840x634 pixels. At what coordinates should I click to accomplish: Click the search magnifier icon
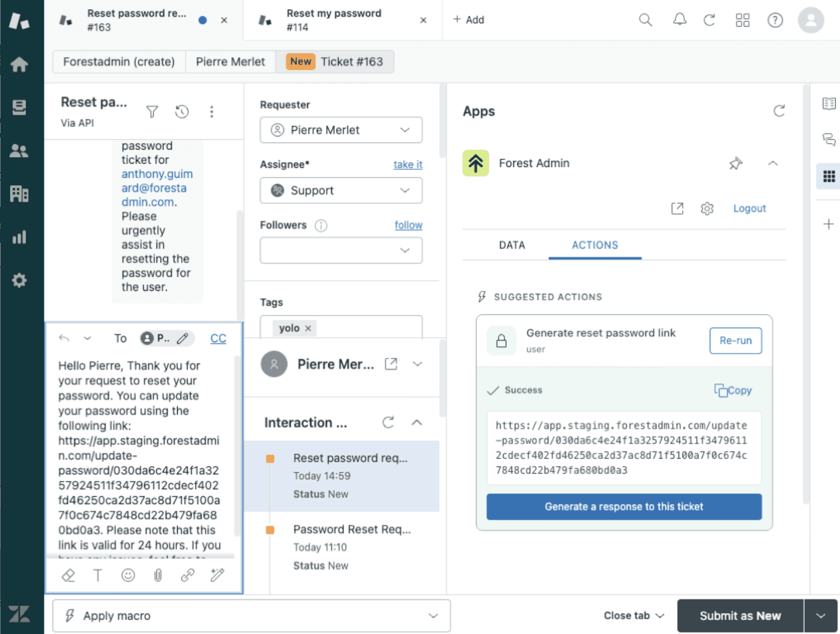click(645, 20)
